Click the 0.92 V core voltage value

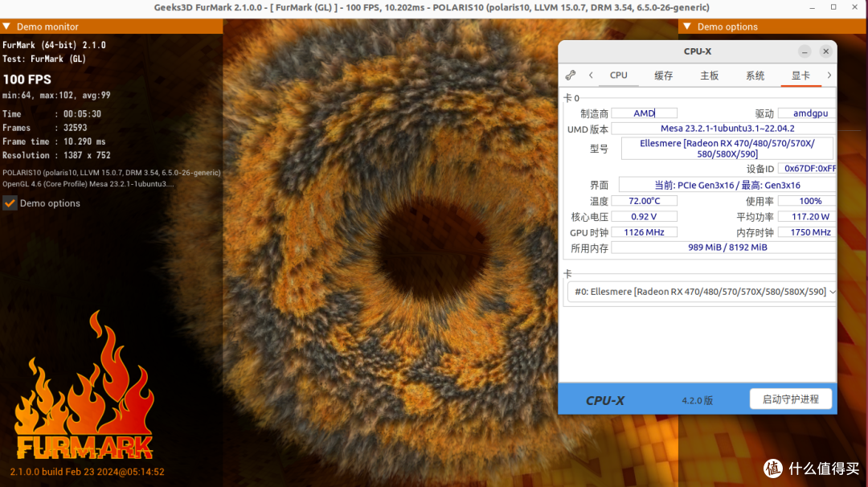[x=644, y=216]
